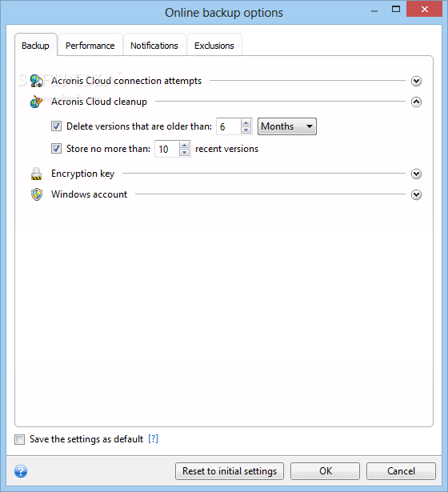Uncheck Store no more than recent versions
The image size is (448, 492).
[x=57, y=149]
